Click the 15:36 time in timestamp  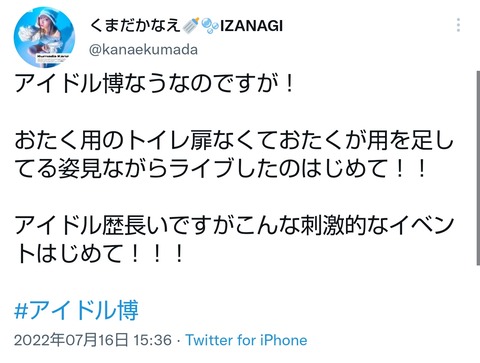click(152, 340)
